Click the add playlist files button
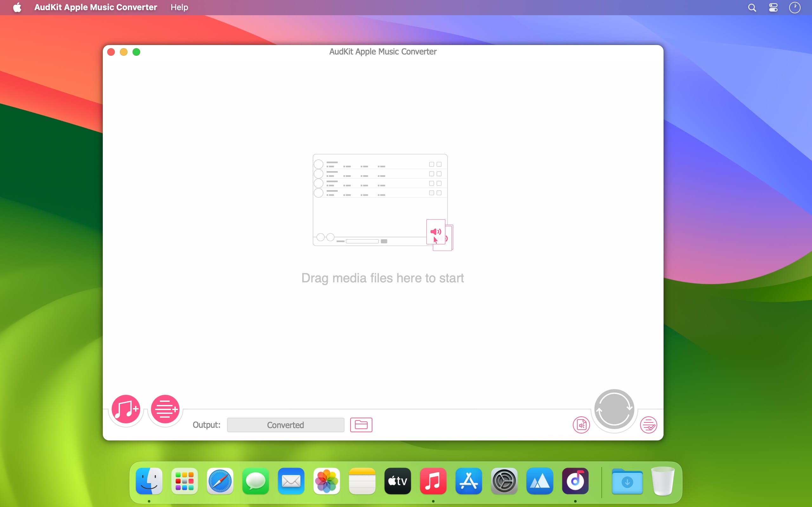This screenshot has height=507, width=812. [x=165, y=409]
